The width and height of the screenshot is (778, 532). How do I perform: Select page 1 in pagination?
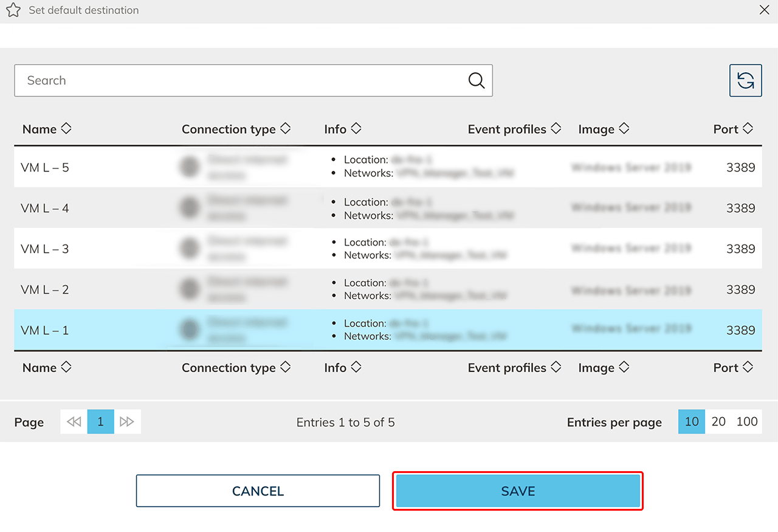pyautogui.click(x=100, y=422)
